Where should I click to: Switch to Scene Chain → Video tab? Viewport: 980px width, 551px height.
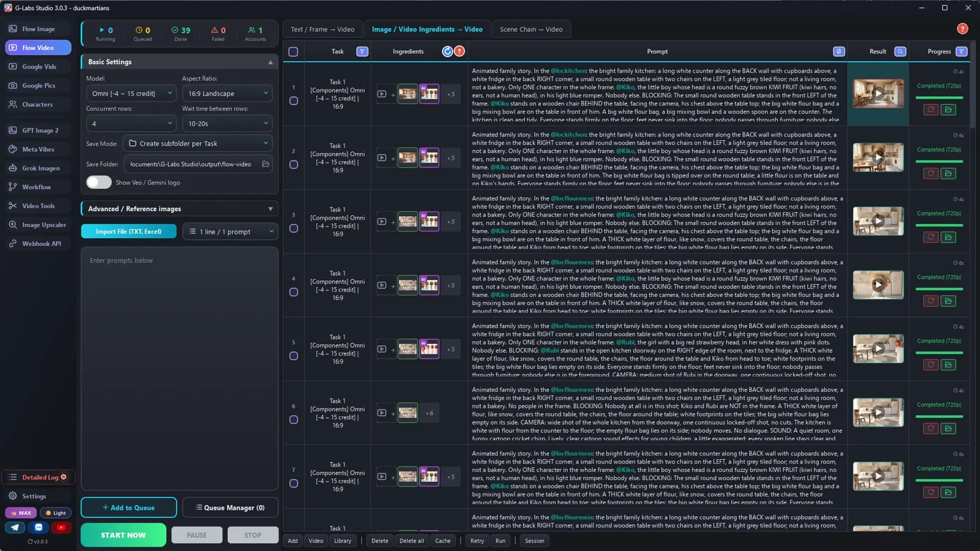(531, 29)
